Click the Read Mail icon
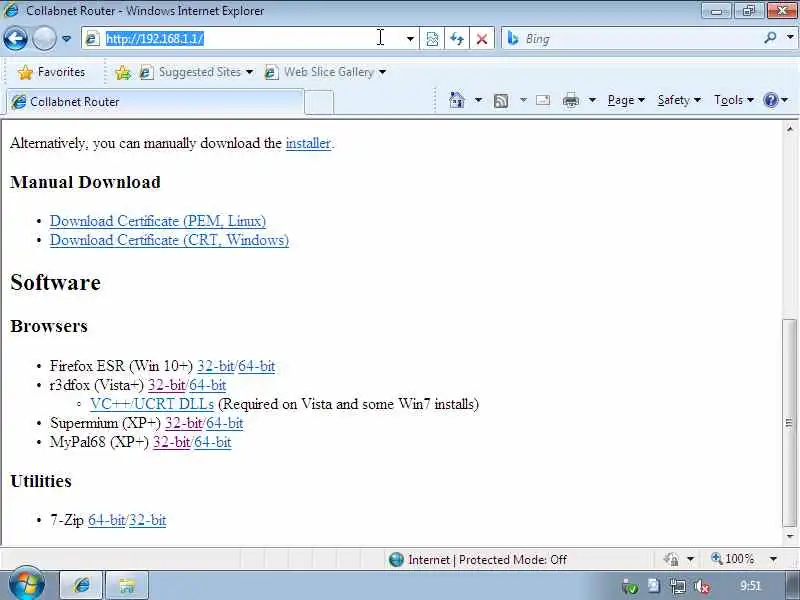 [543, 100]
